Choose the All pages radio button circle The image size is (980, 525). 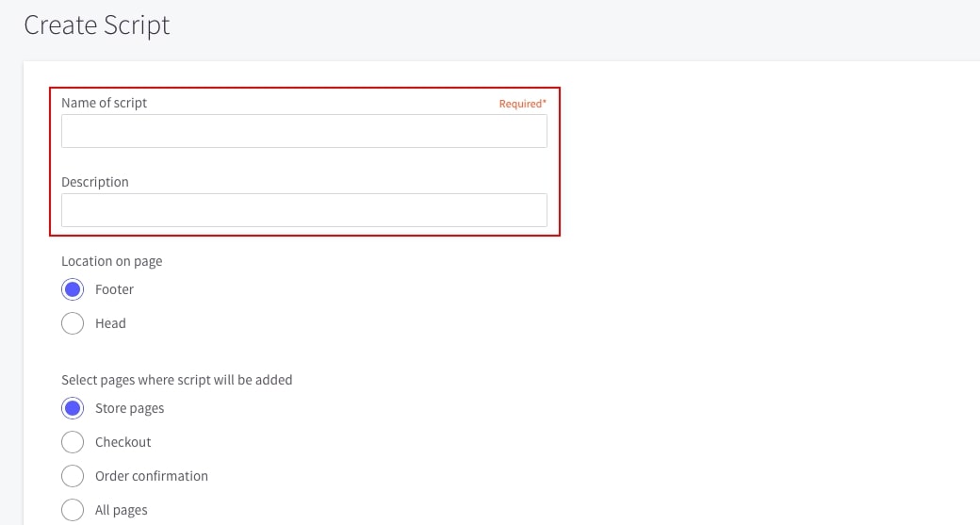(x=73, y=510)
